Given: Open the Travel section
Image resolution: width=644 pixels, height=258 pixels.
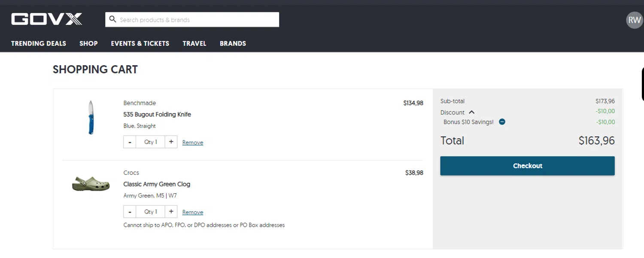Looking at the screenshot, I should pos(194,43).
